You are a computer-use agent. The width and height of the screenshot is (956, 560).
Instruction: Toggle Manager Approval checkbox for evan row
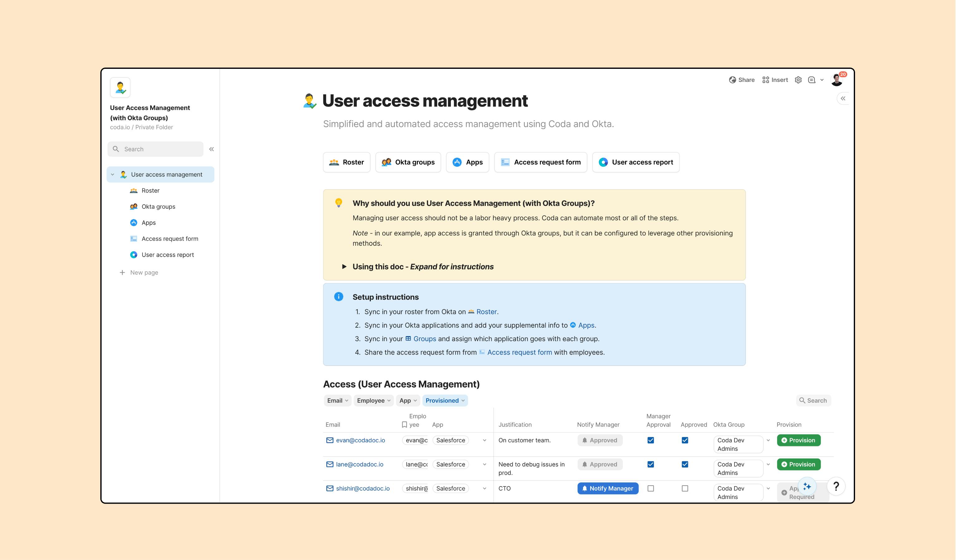651,440
